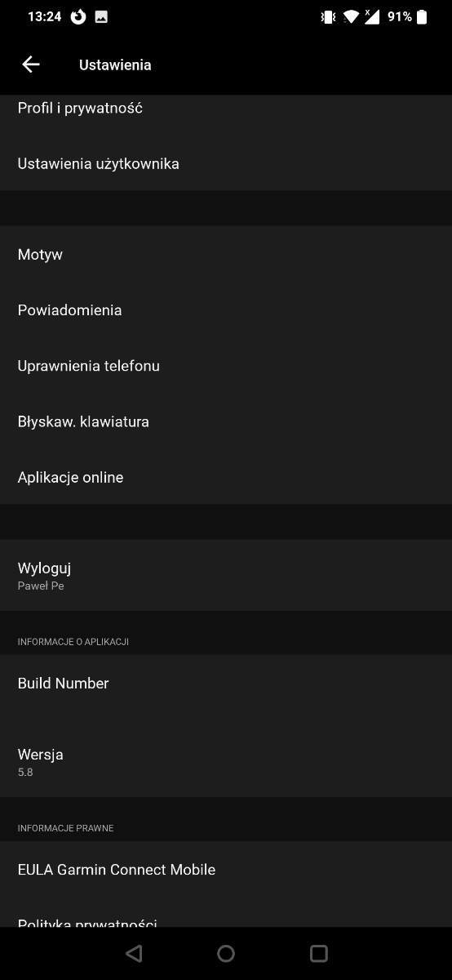Open the Motyw theme setting
Viewport: 452px width, 980px height.
point(226,254)
